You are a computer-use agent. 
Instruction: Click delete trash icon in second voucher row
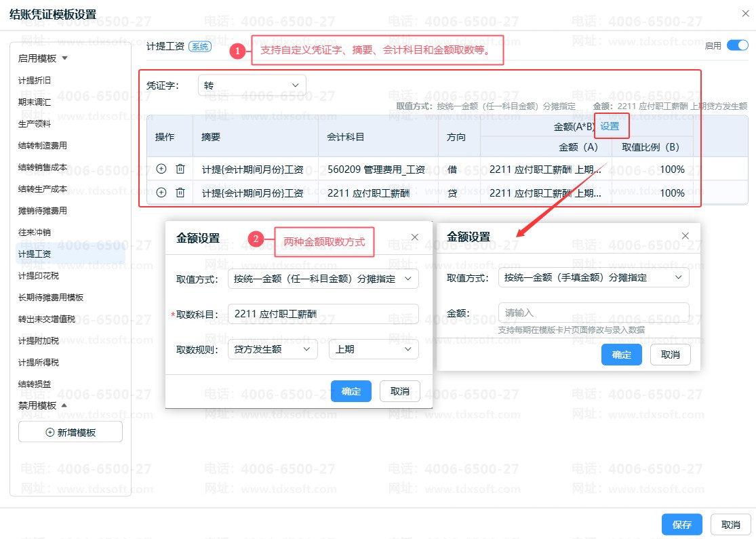point(180,193)
